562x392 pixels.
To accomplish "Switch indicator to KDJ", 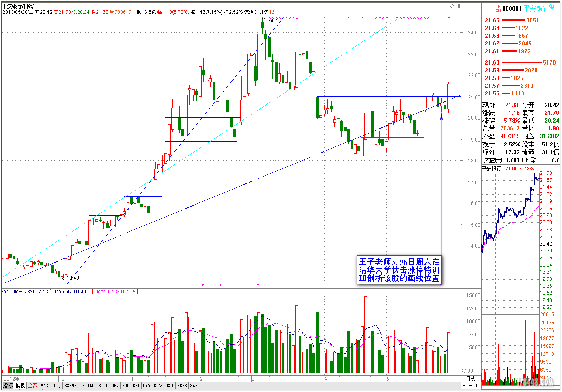I will coord(58,386).
